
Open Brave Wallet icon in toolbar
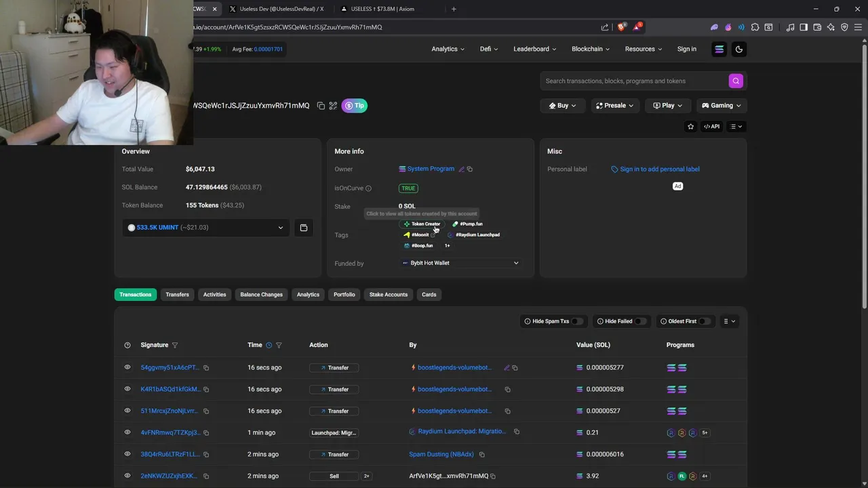click(x=817, y=27)
